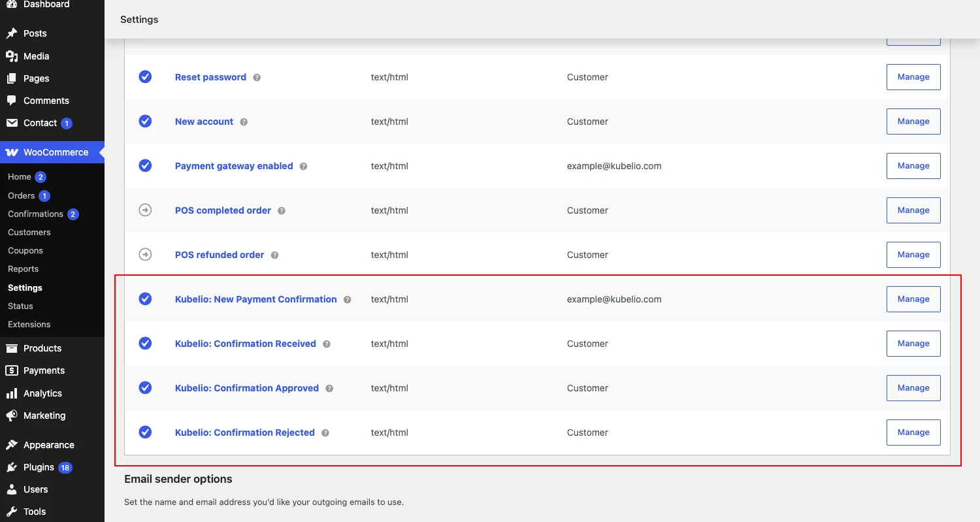Click the Payments dollar icon

12,370
